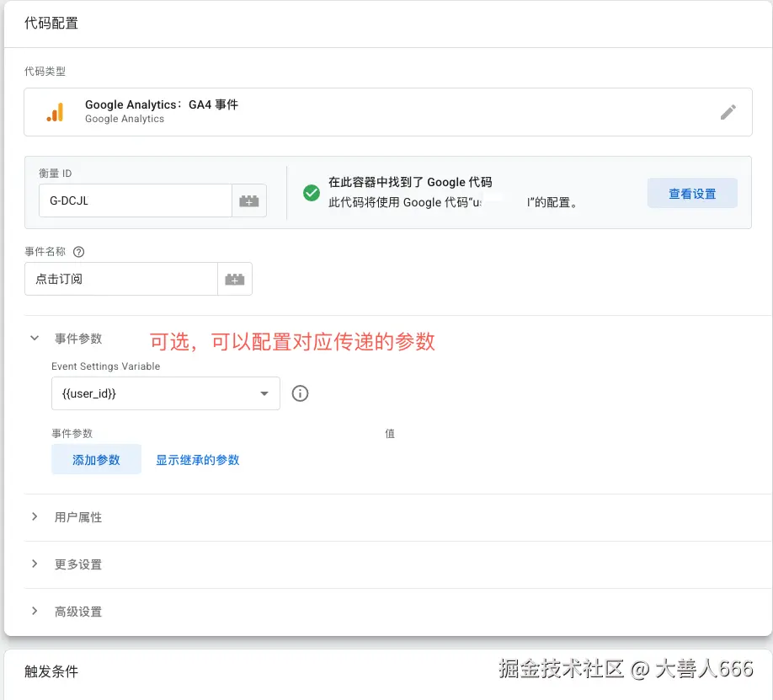Expand the 更多设置 section
The width and height of the screenshot is (773, 700).
point(35,564)
